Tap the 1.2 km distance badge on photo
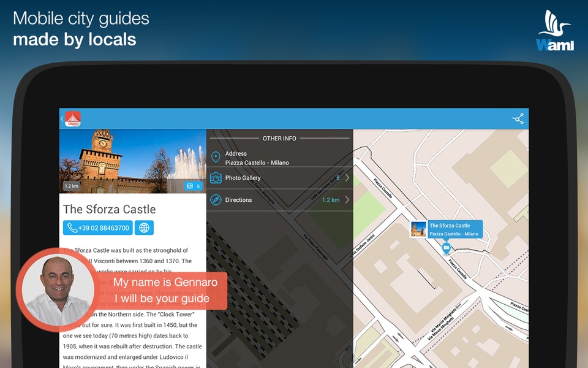 [x=71, y=186]
